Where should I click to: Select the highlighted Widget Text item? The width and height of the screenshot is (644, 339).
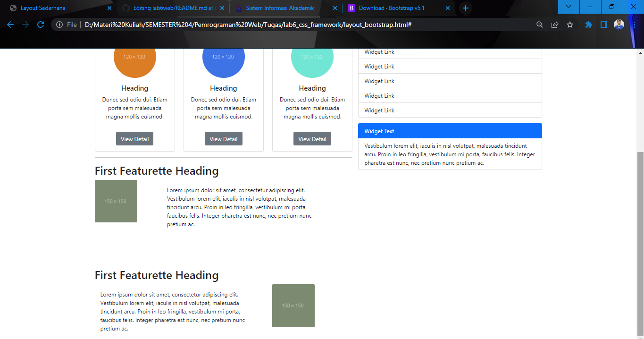coord(450,131)
